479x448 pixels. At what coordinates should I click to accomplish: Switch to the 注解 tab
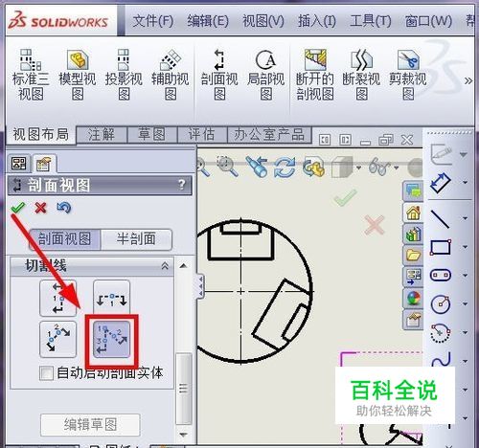(102, 134)
